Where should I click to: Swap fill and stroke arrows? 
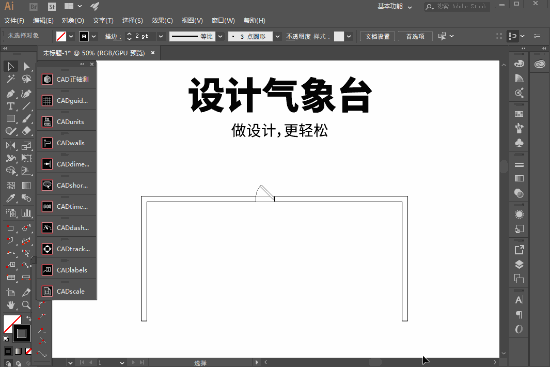(28, 318)
